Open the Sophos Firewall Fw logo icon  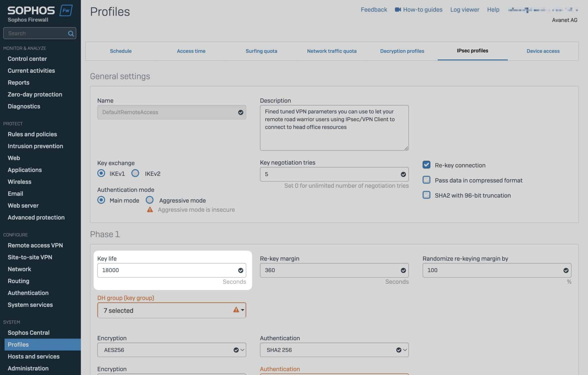coord(66,11)
